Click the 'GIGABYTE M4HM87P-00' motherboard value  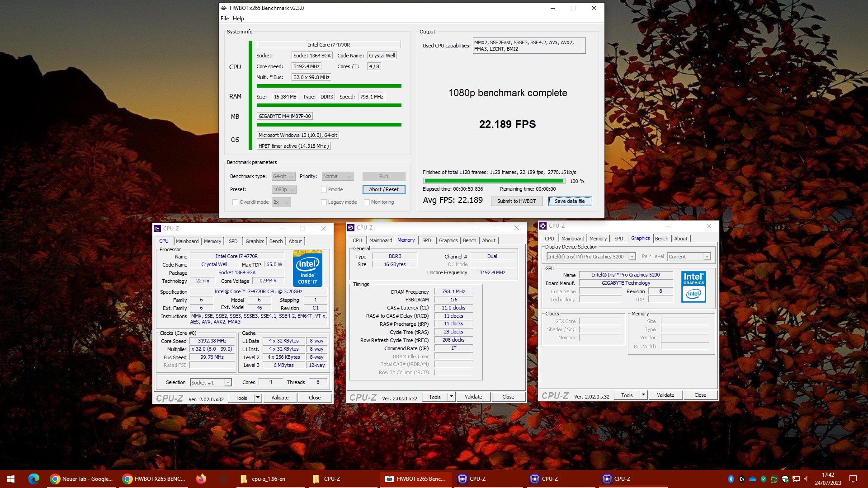[x=285, y=116]
